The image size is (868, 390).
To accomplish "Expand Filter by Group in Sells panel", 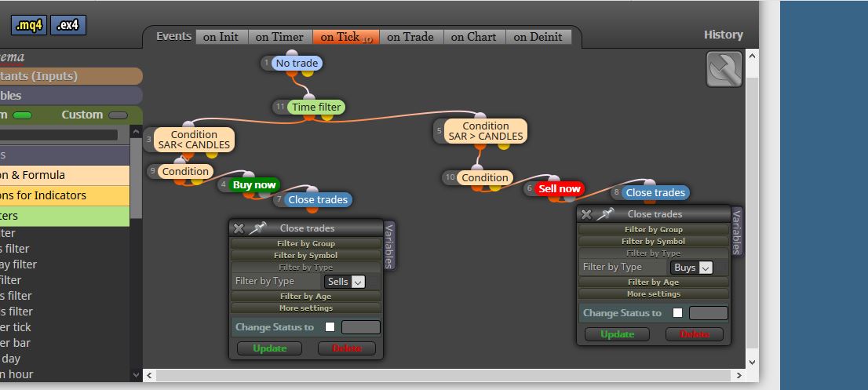I will tap(305, 243).
